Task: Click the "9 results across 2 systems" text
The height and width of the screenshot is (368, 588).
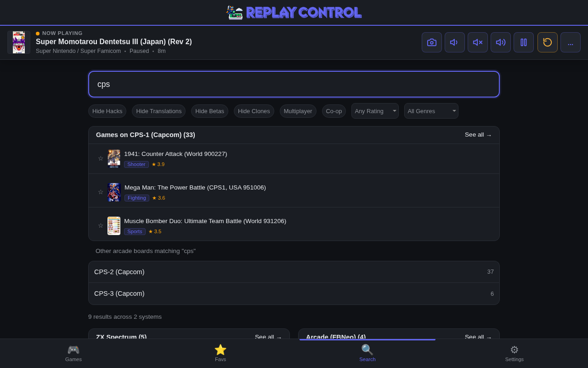Action: click(125, 317)
